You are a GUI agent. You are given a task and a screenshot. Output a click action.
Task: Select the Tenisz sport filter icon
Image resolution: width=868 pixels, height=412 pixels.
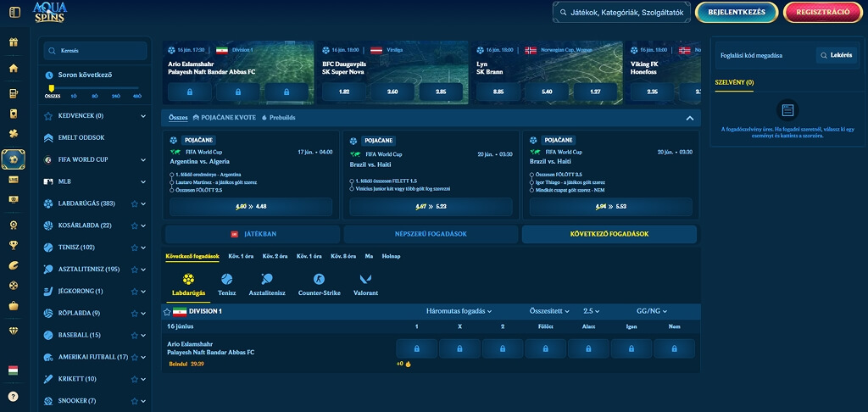(x=226, y=285)
